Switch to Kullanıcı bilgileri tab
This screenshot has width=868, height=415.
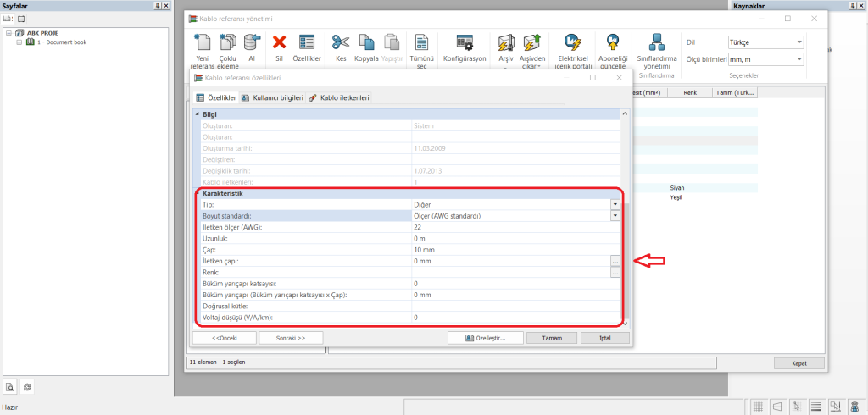pyautogui.click(x=270, y=97)
